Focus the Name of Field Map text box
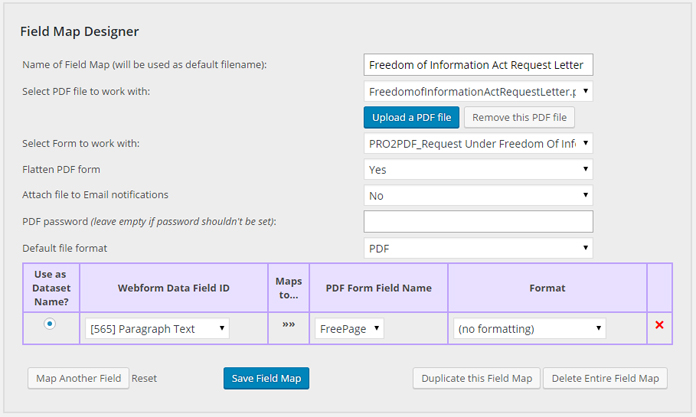696x417 pixels. pyautogui.click(x=478, y=65)
